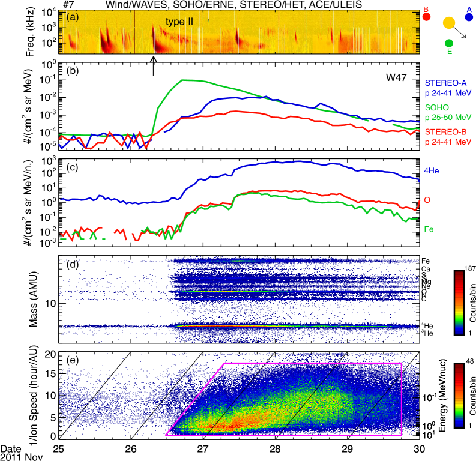The width and height of the screenshot is (476, 461).
Task: Click the date tick label 26
Action: 131,449
